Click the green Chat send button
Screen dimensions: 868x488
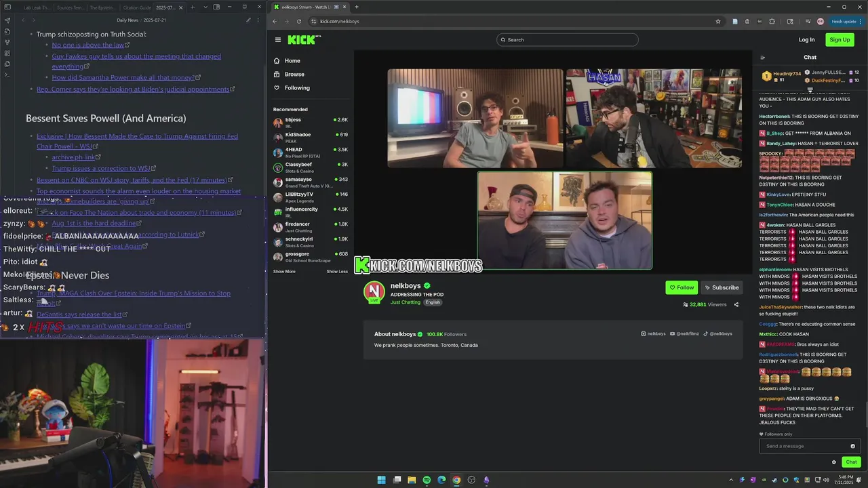(x=851, y=462)
